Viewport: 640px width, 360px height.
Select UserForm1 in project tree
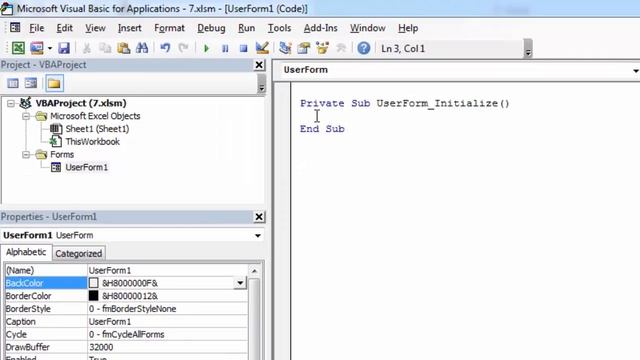pos(87,167)
